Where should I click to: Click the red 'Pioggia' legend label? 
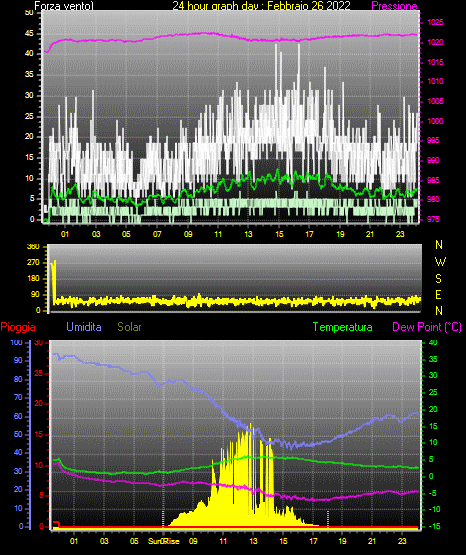click(x=18, y=327)
